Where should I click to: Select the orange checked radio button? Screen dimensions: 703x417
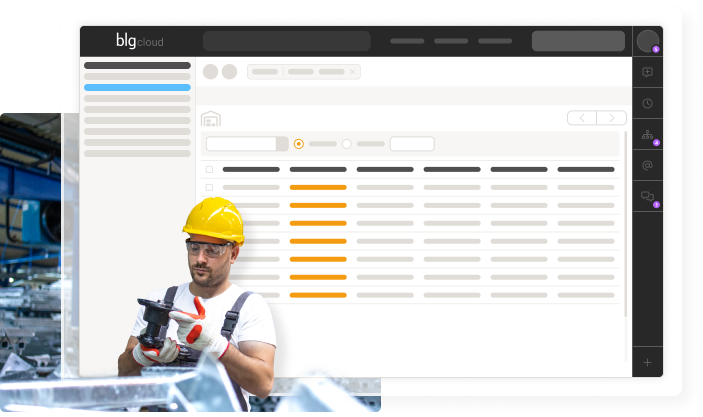point(299,144)
